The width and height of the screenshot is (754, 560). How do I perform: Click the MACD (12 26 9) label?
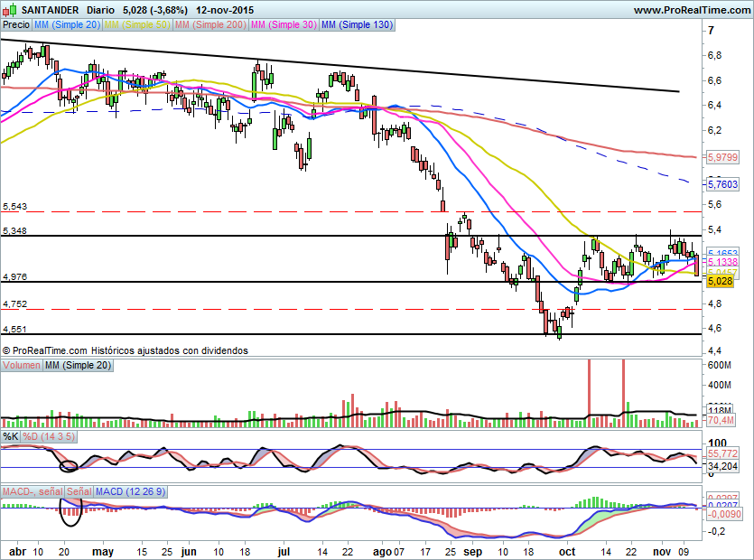point(128,491)
